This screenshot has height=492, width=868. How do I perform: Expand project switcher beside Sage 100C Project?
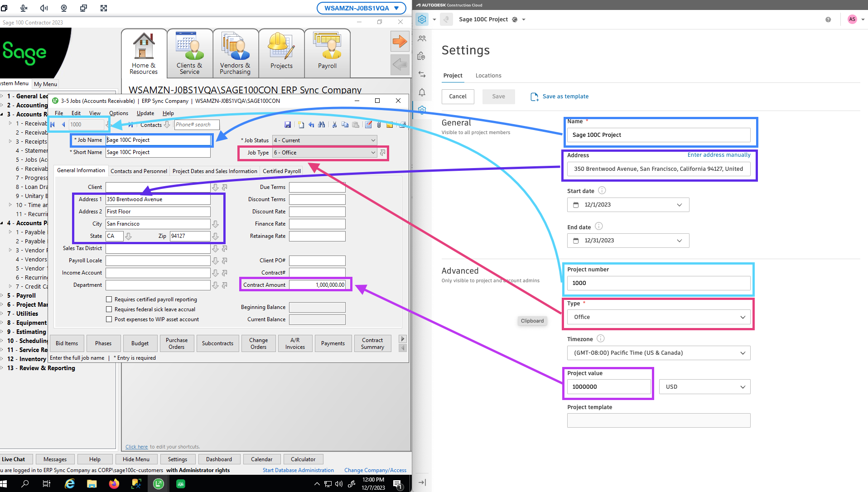tap(524, 19)
